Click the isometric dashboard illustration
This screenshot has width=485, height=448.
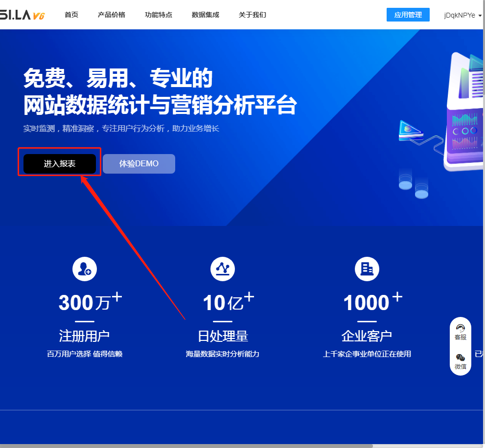462,112
